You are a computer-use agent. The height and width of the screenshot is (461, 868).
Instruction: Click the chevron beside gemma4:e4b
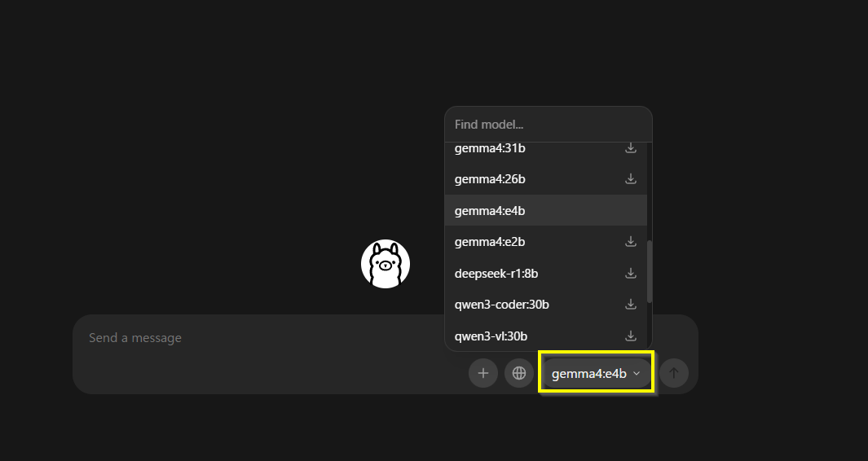[x=637, y=374]
